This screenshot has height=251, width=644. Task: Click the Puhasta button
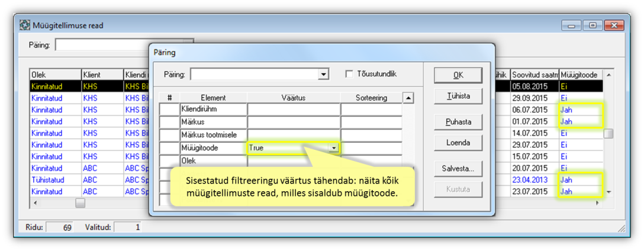click(458, 122)
